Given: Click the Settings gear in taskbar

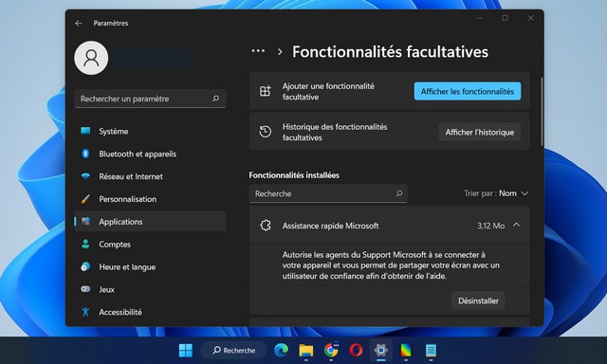Looking at the screenshot, I should 381,350.
